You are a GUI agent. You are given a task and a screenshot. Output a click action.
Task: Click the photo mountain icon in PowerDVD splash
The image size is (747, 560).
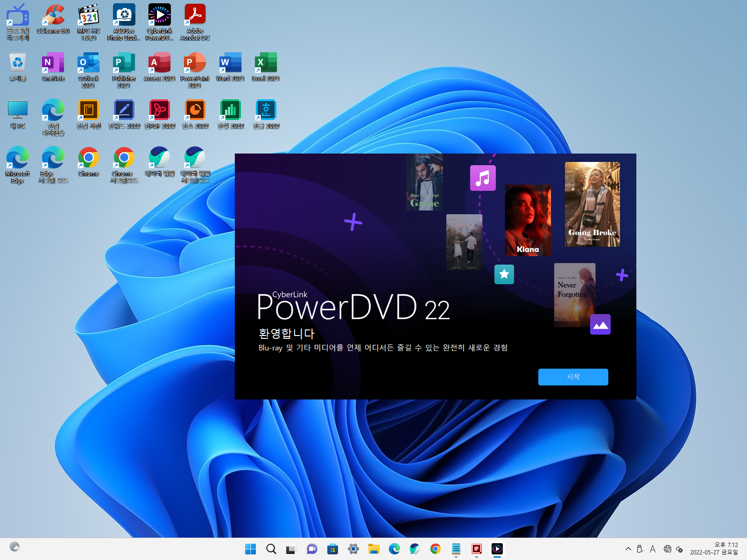[600, 324]
